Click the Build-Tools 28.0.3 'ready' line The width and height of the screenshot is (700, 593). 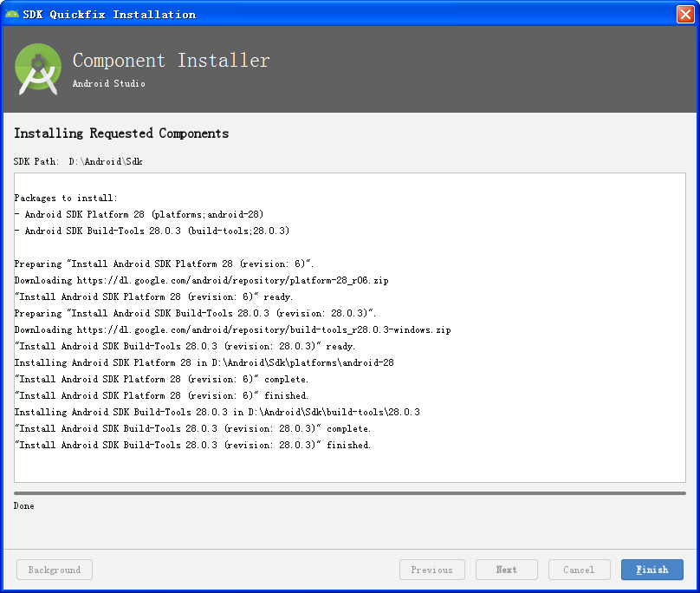pos(185,346)
